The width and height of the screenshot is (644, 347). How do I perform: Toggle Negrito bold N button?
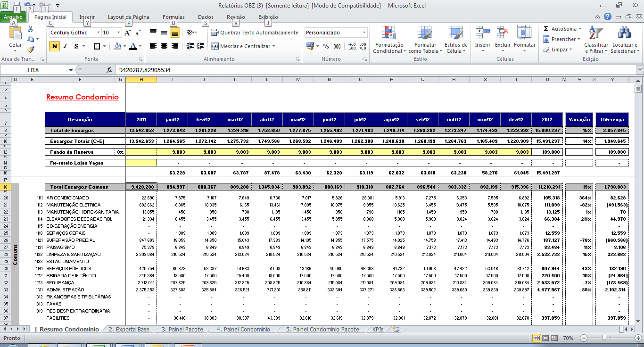pos(54,46)
